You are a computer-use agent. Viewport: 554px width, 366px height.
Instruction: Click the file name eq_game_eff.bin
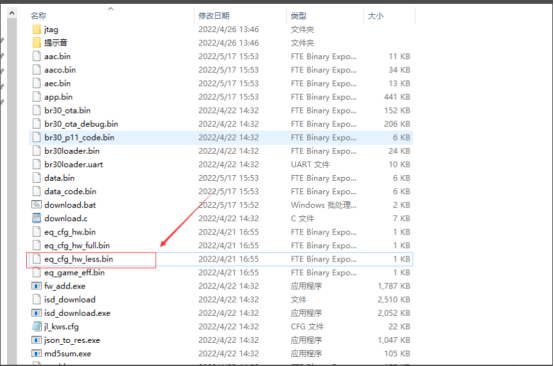(74, 272)
